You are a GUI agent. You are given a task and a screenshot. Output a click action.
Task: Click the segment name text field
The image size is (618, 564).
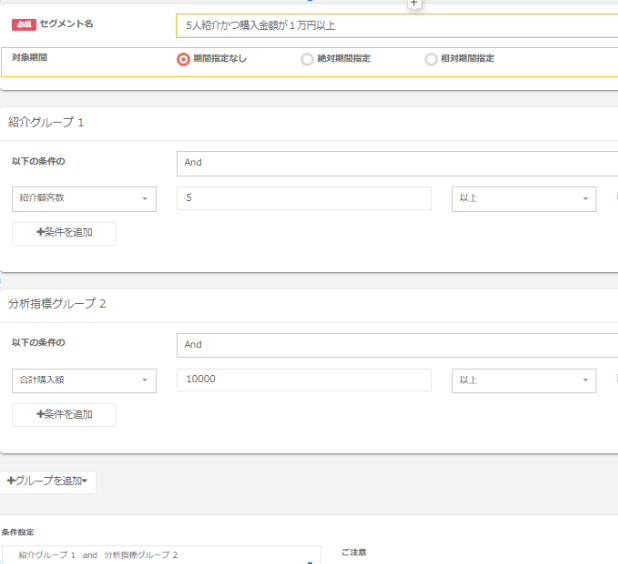tap(396, 25)
